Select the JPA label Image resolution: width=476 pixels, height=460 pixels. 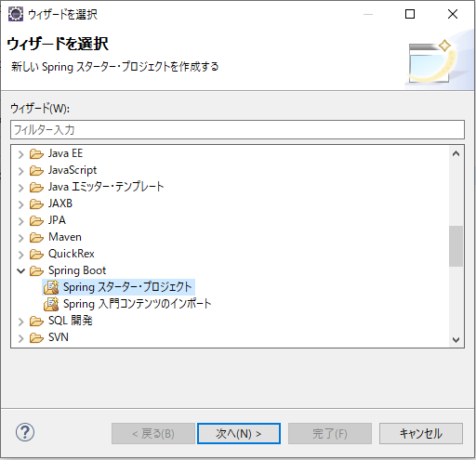click(x=57, y=220)
